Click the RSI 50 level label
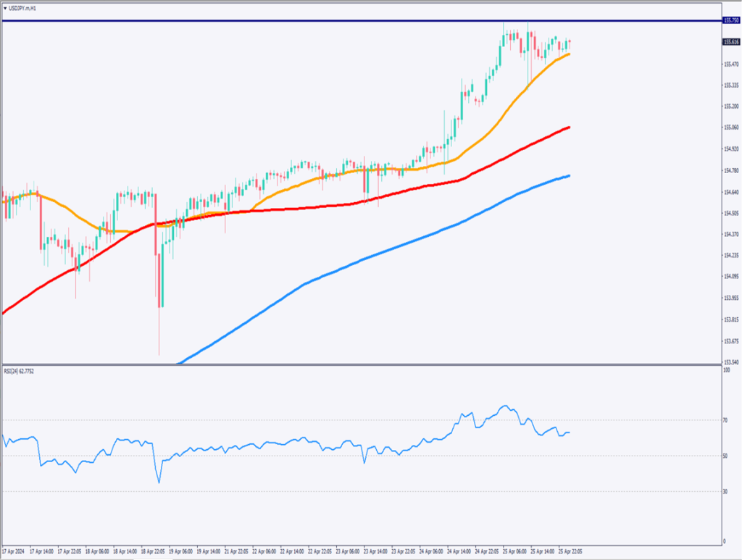 point(725,456)
